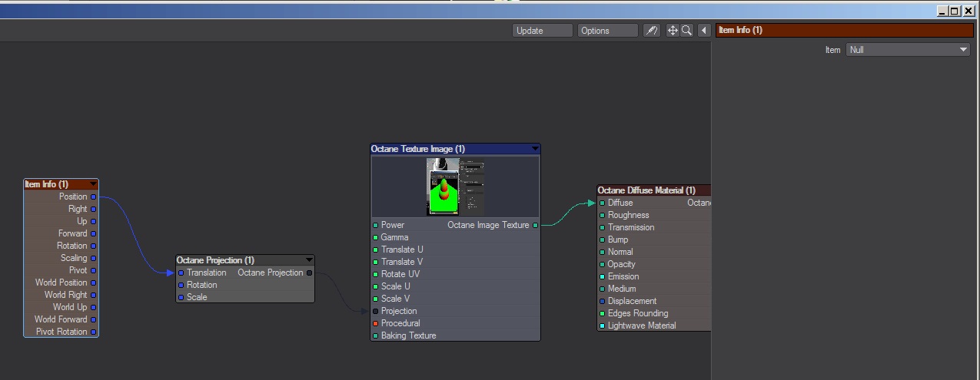Screen dimensions: 980x380
Task: Click the Transmission input on Diffuse Material
Action: click(603, 227)
